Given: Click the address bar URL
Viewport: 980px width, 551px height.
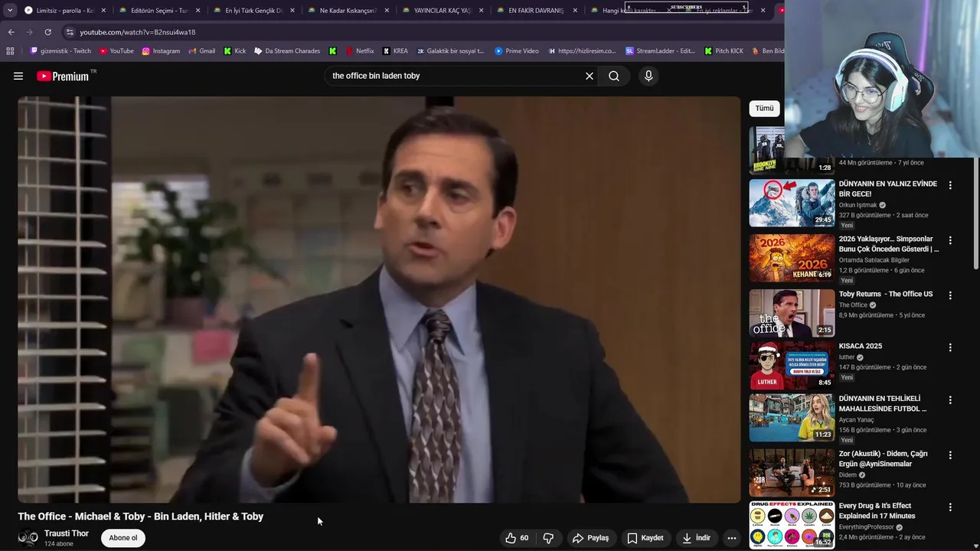Looking at the screenshot, I should (138, 32).
